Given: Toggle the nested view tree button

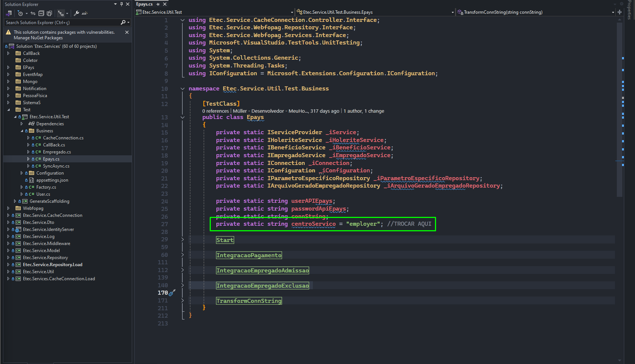Looking at the screenshot, I should pyautogui.click(x=61, y=13).
